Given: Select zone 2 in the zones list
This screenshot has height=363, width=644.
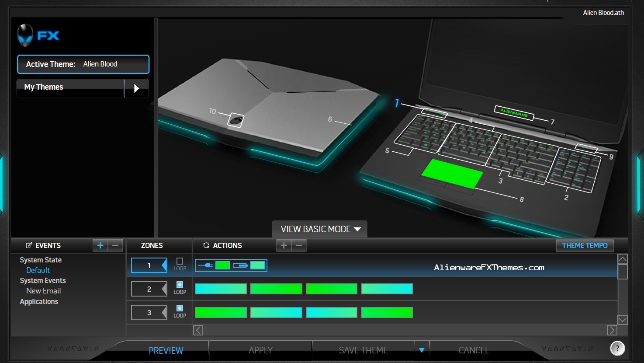Looking at the screenshot, I should tap(149, 289).
